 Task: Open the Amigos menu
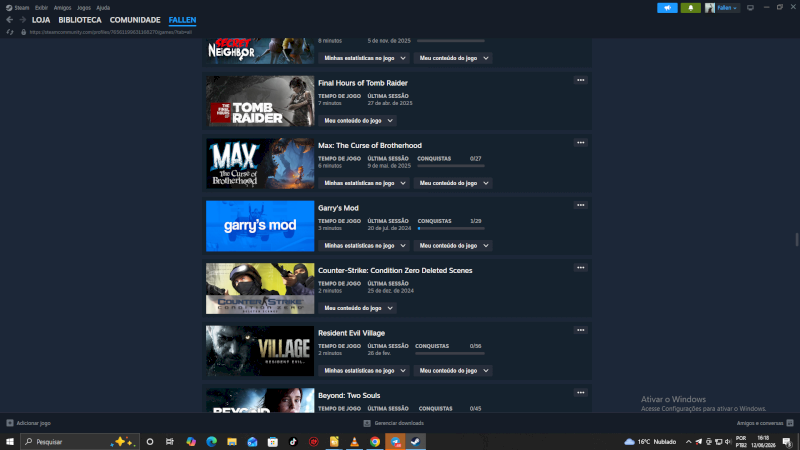[62, 8]
